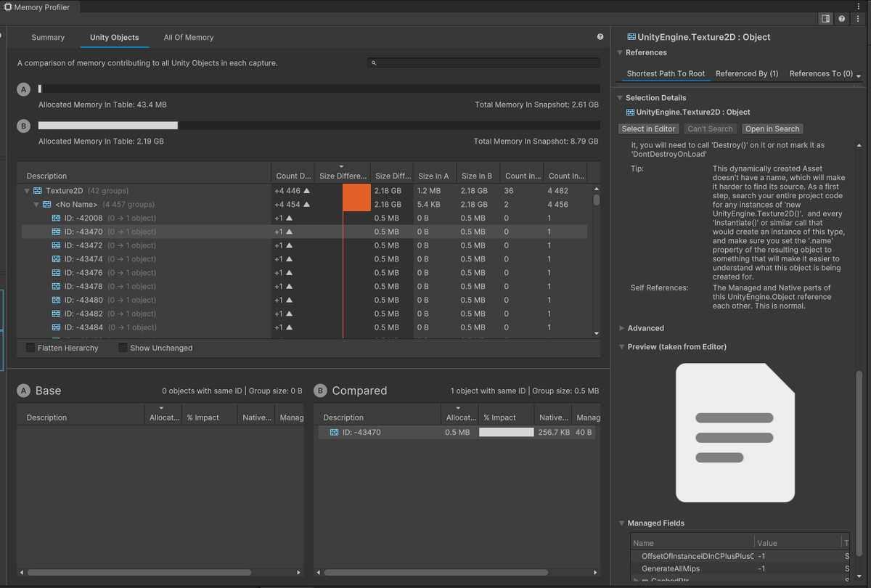
Task: Sort by the Count Difference column header
Action: pyautogui.click(x=293, y=176)
